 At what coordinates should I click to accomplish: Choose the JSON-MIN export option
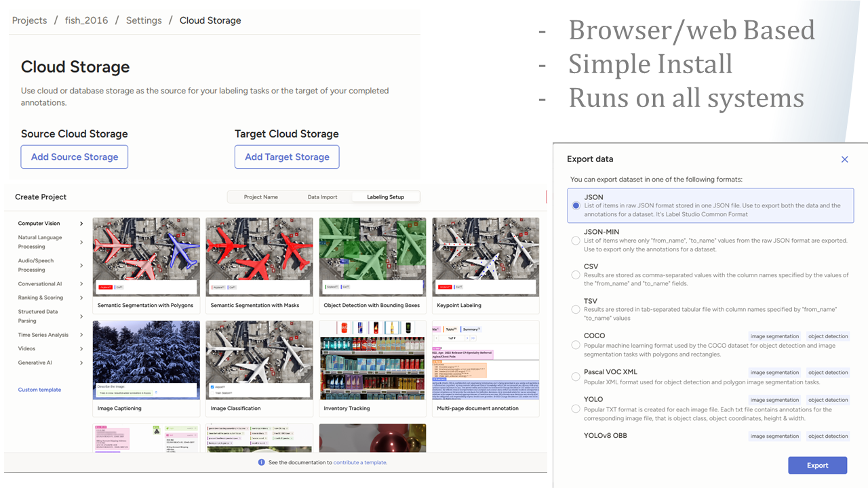tap(576, 241)
